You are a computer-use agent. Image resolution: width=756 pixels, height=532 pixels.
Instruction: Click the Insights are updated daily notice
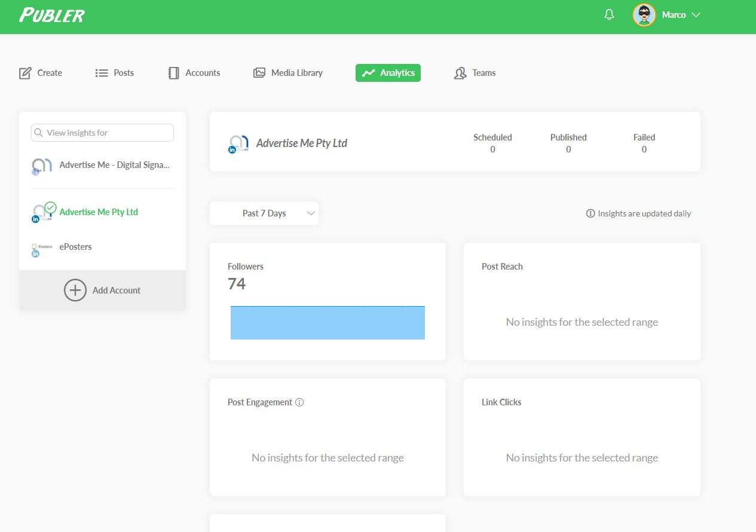click(x=638, y=213)
